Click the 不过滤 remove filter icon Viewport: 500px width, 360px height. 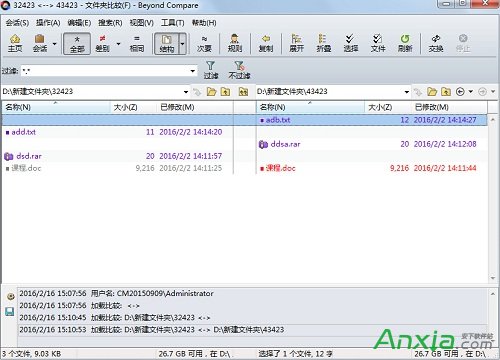[x=239, y=70]
